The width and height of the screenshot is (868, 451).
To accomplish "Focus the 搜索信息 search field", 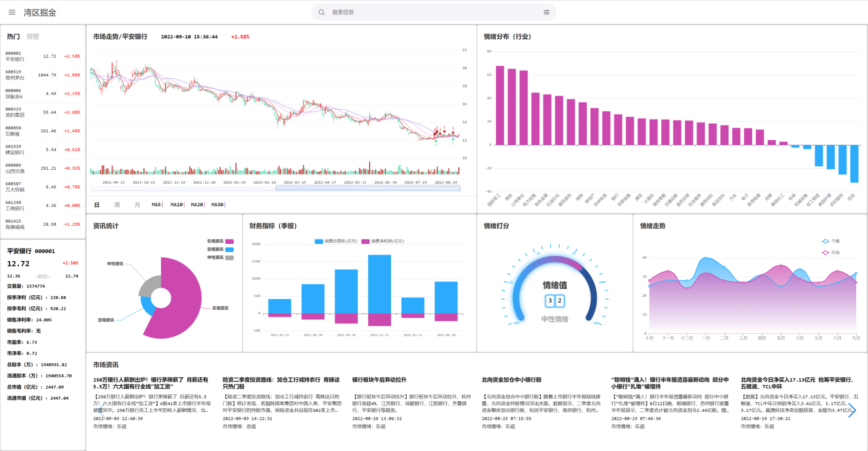I will click(434, 12).
